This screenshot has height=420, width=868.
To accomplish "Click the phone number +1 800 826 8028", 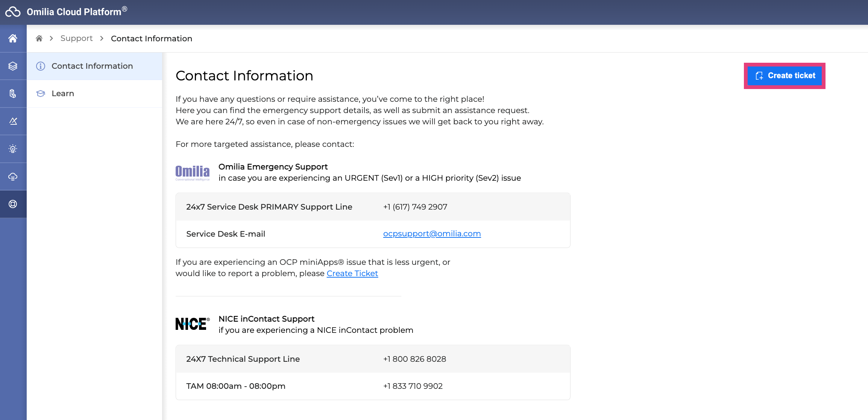I will (414, 359).
